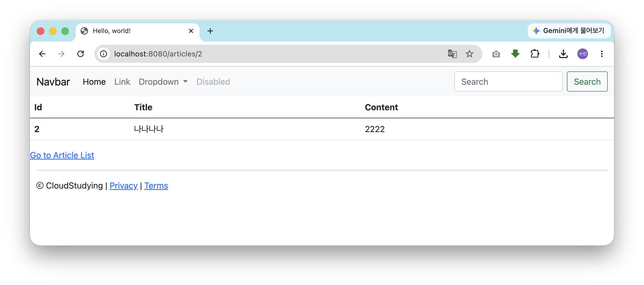This screenshot has height=285, width=644.
Task: Click the Link nav item
Action: [x=122, y=82]
